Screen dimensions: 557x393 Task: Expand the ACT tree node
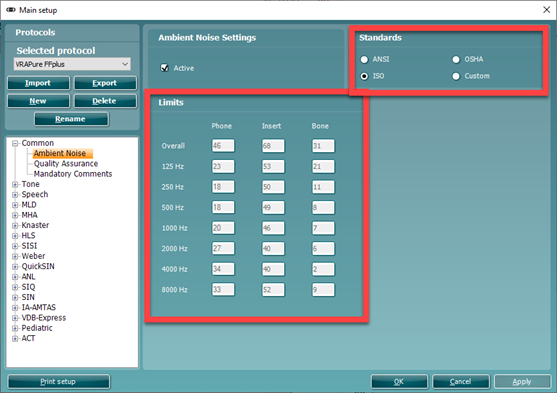15,339
